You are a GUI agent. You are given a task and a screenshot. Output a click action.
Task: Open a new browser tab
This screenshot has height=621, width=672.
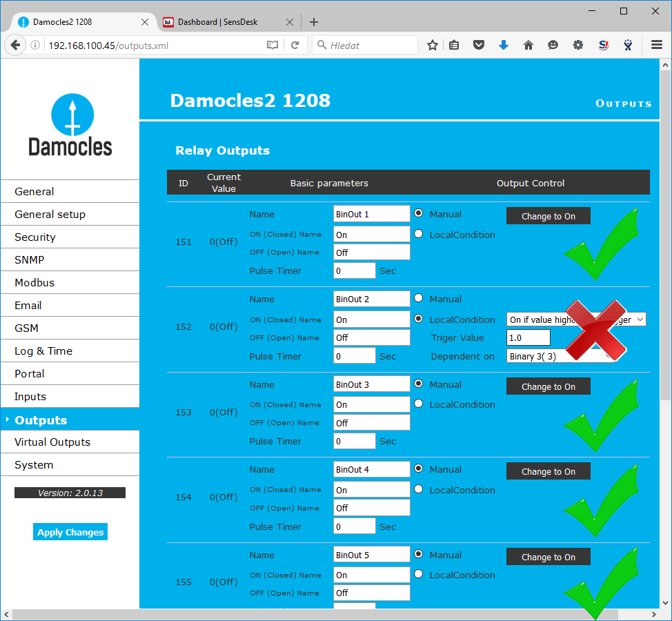(314, 22)
